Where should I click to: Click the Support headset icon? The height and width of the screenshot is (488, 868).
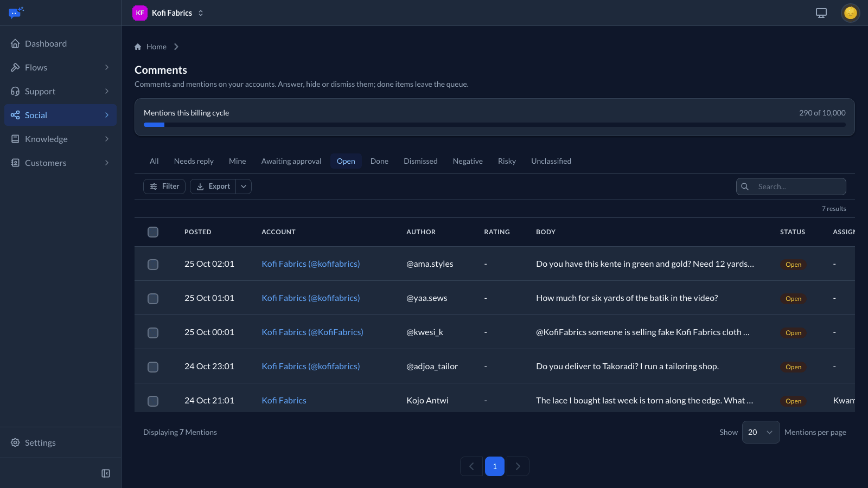(15, 91)
